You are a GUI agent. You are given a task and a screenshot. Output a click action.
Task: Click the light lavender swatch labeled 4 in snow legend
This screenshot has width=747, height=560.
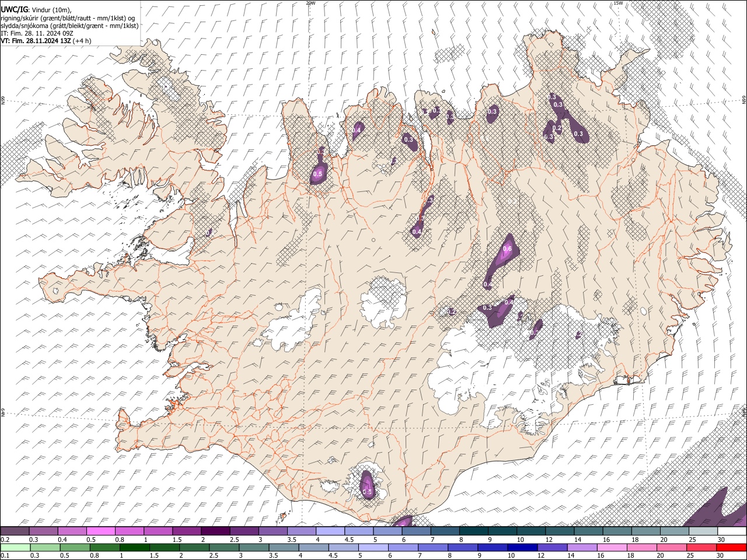pyautogui.click(x=330, y=531)
